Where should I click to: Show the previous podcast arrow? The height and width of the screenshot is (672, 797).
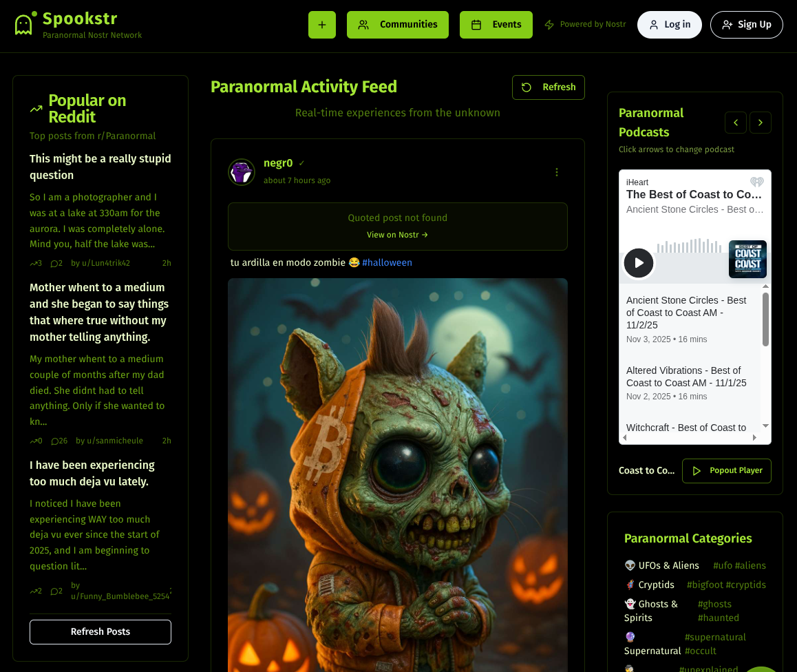[x=736, y=123]
